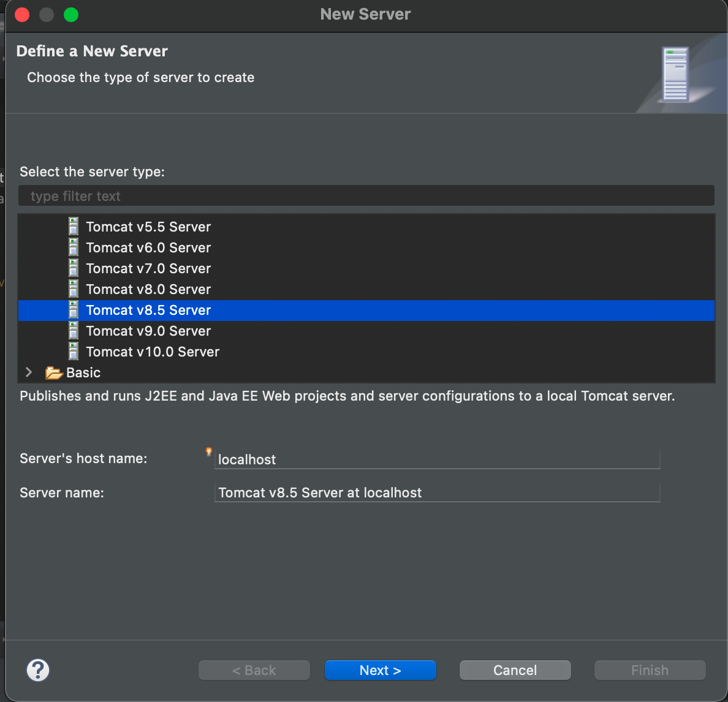Close the New Server dialog with red button

click(x=22, y=15)
